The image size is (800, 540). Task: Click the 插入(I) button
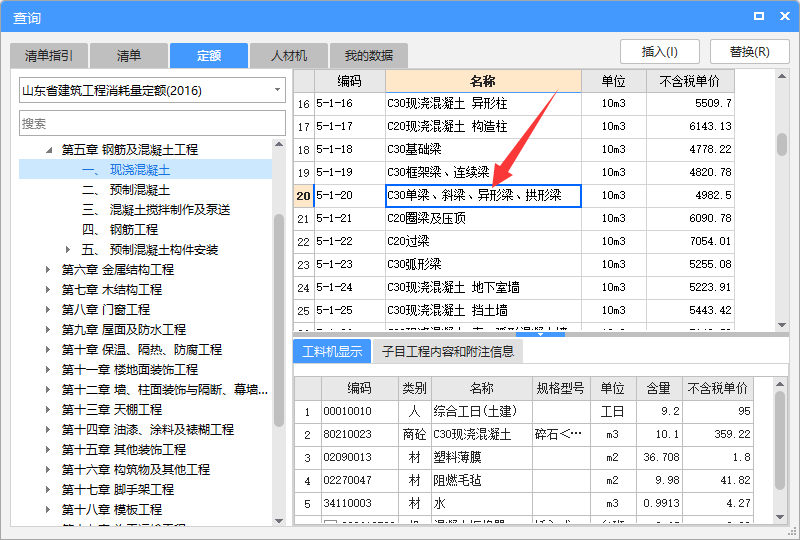click(659, 52)
